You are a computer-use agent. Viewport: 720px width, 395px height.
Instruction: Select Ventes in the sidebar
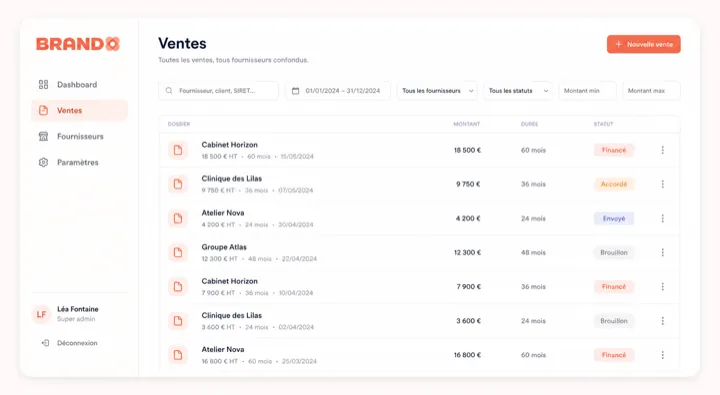click(x=79, y=110)
